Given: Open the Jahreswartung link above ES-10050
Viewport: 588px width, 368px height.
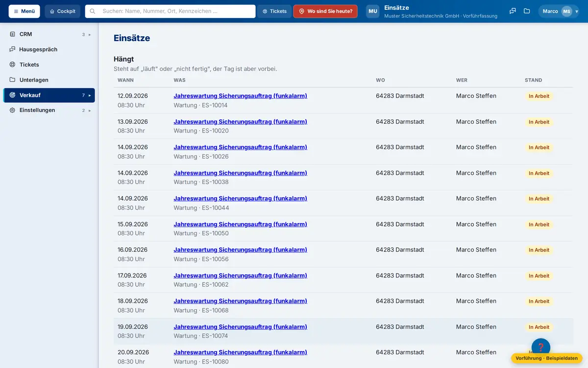Looking at the screenshot, I should pos(241,225).
